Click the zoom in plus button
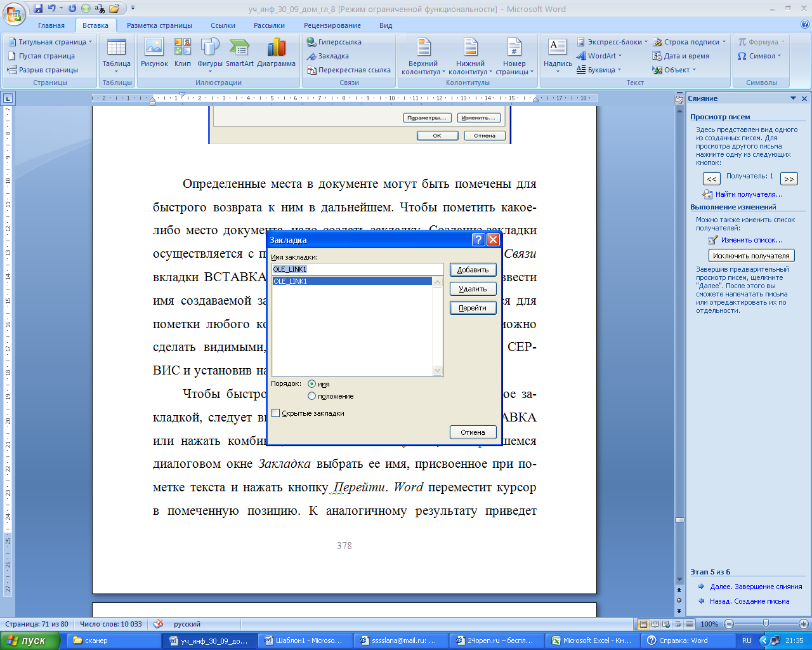Screen dimensions: 812x650 [804, 624]
